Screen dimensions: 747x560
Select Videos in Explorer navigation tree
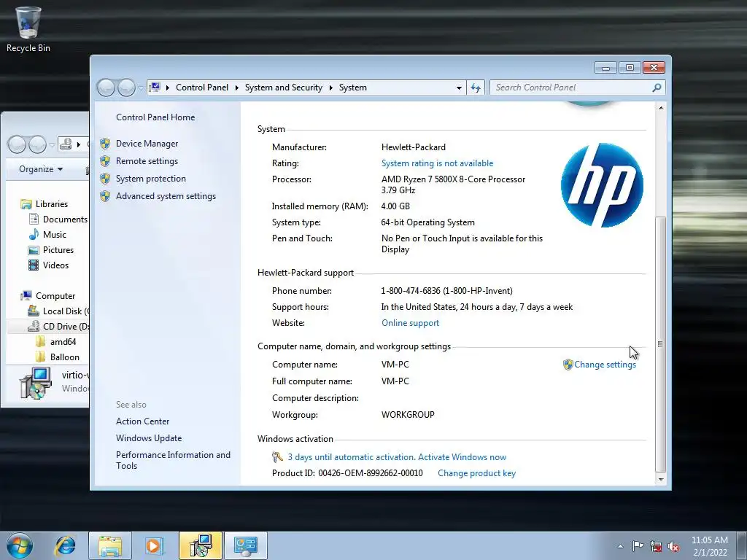pos(55,265)
